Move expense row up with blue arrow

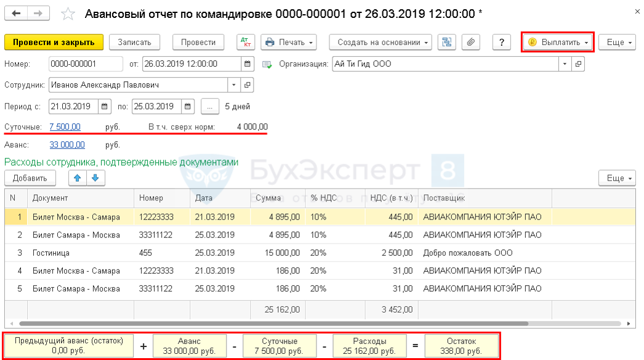[77, 178]
